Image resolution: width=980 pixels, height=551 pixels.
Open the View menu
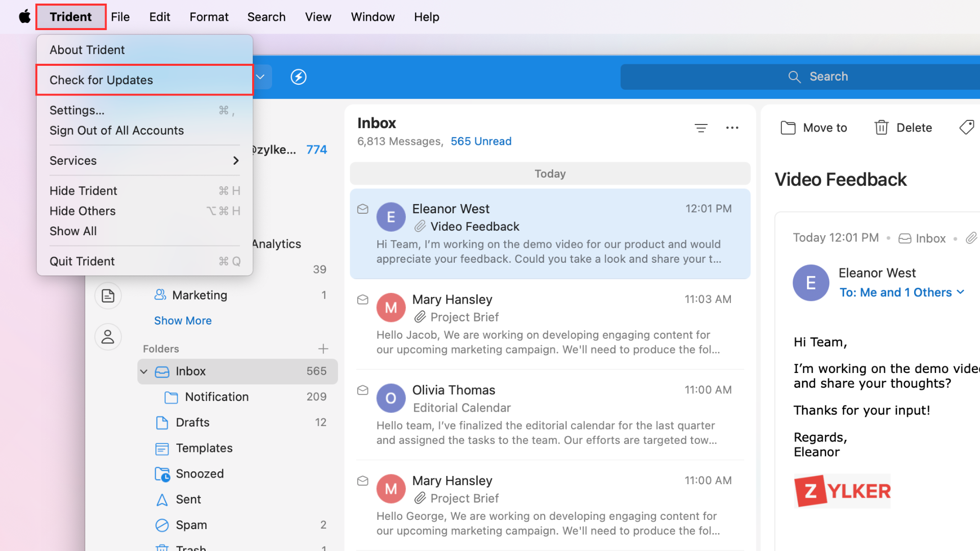[318, 17]
